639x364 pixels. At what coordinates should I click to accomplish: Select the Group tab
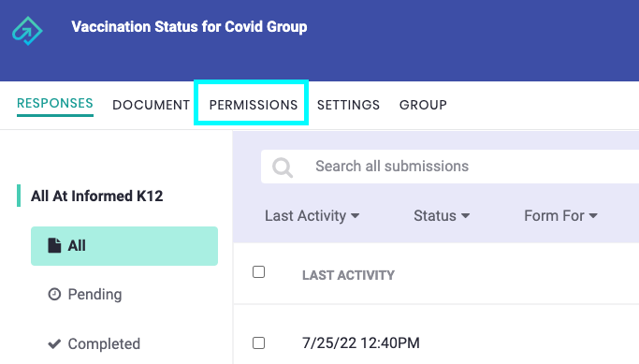click(x=423, y=105)
